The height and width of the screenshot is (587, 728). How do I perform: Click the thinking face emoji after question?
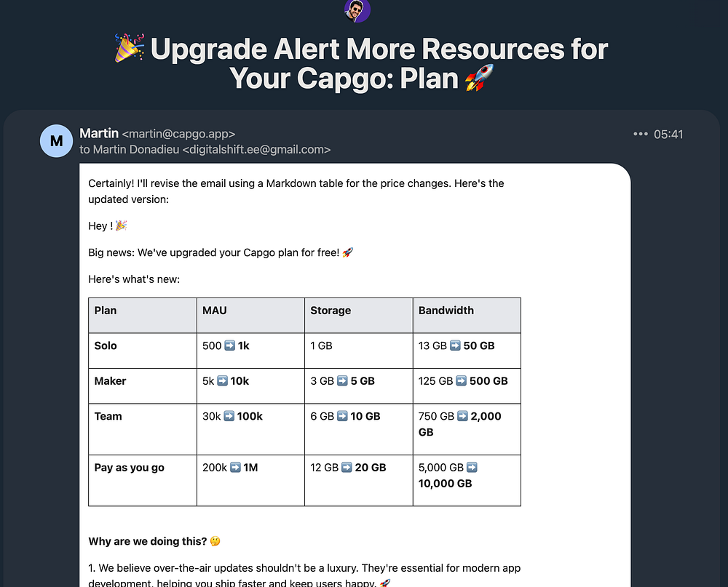pos(215,541)
